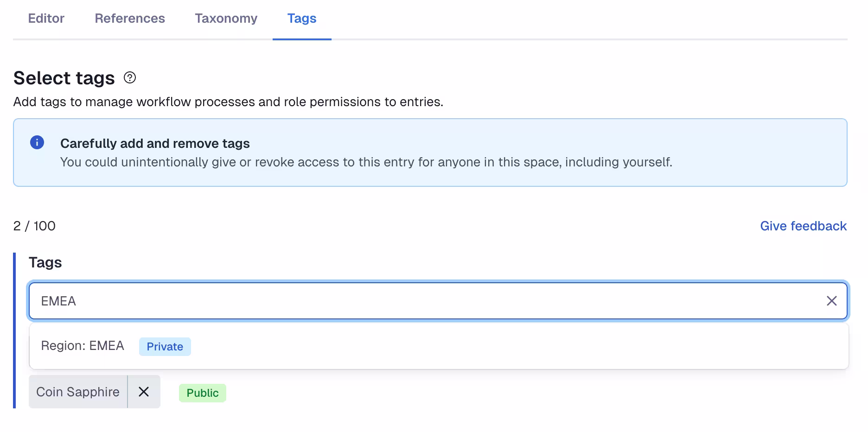Click the Tags field label
868x432 pixels.
[x=45, y=262]
